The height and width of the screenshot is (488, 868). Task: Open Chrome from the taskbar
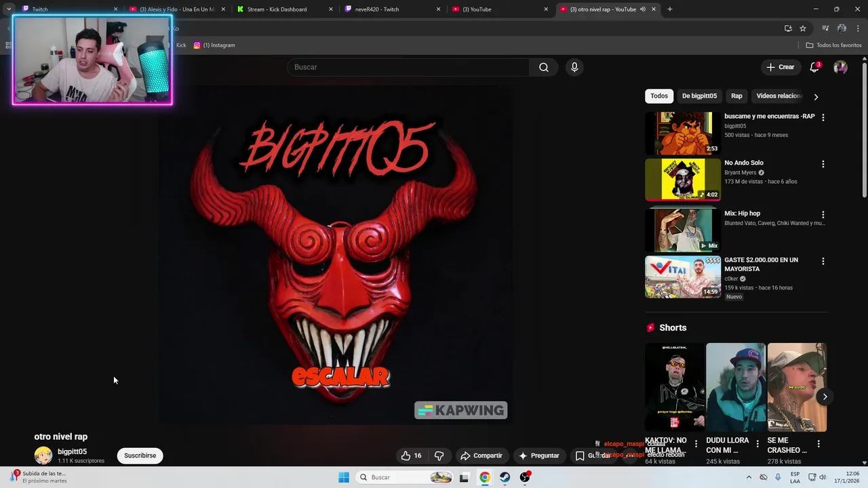coord(485,477)
